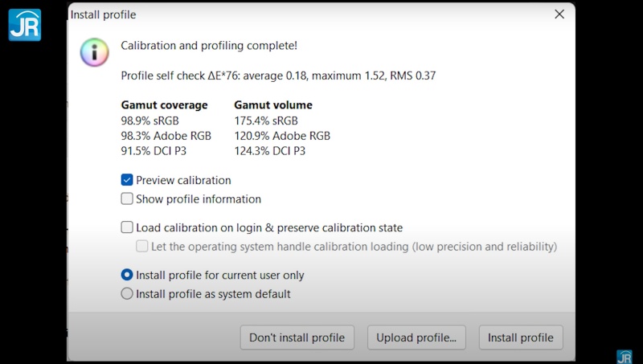Close the Install profile dialog
643x364 pixels.
click(x=559, y=14)
